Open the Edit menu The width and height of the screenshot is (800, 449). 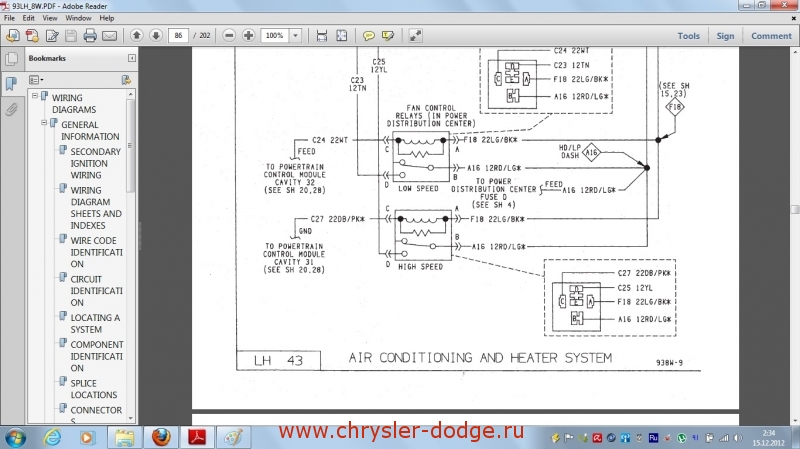coord(29,18)
